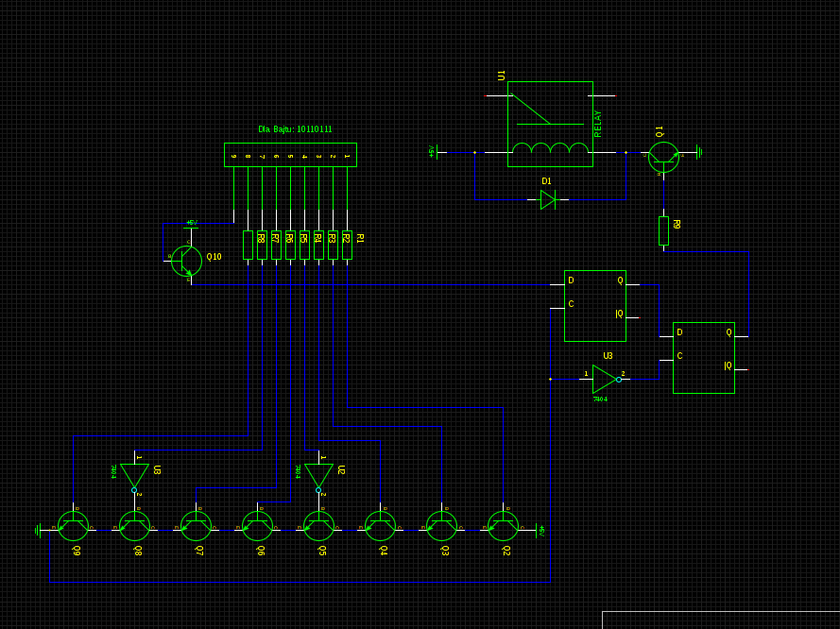Click transistor Q2 at the row's right end
The height and width of the screenshot is (629, 840).
[503, 526]
